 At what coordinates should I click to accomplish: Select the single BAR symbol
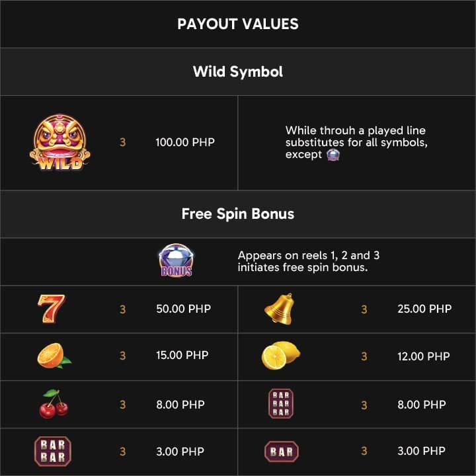(x=282, y=452)
